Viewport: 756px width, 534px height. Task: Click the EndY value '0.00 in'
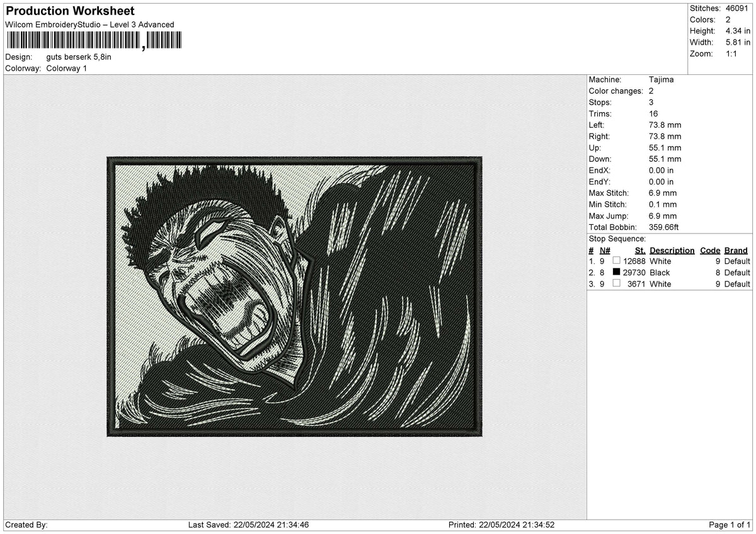tap(661, 181)
